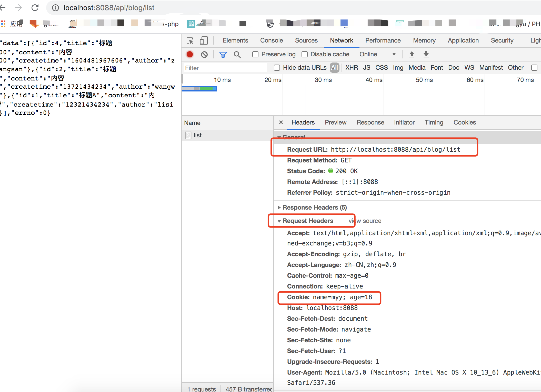Switch to the Console tab

[271, 40]
